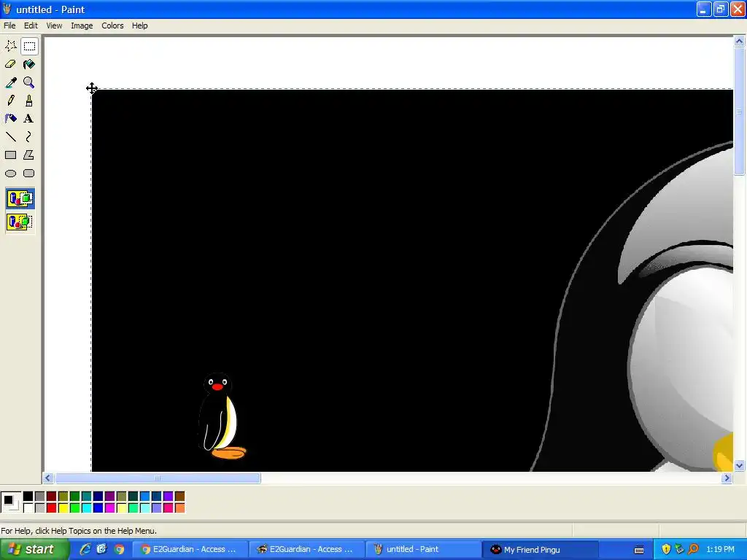Click the yellow security shield tray icon

pyautogui.click(x=666, y=550)
